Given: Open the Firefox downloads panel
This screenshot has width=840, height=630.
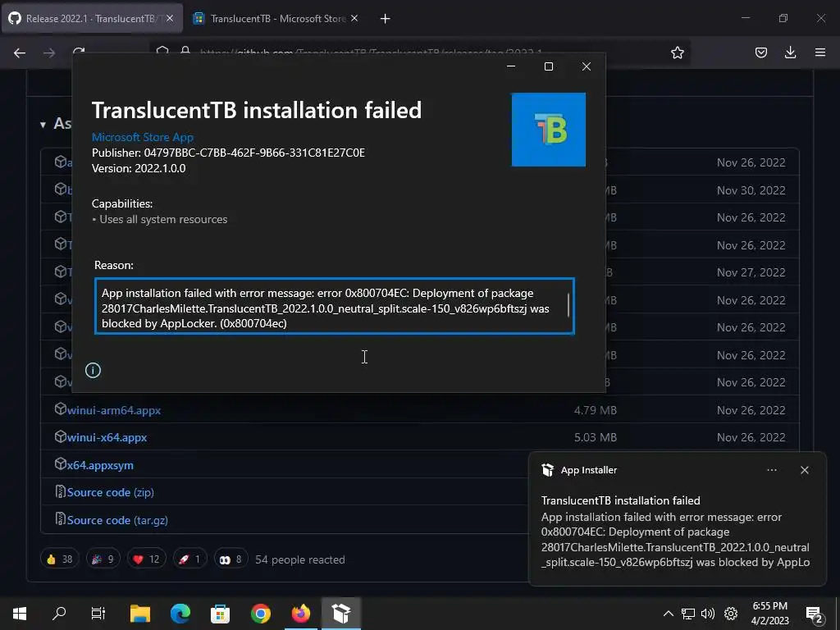Looking at the screenshot, I should [790, 52].
